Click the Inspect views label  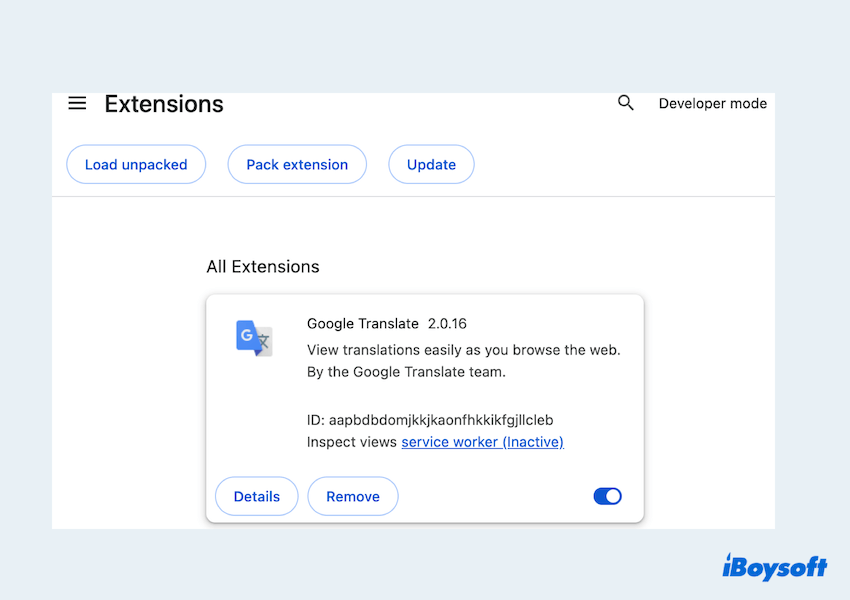coord(352,442)
